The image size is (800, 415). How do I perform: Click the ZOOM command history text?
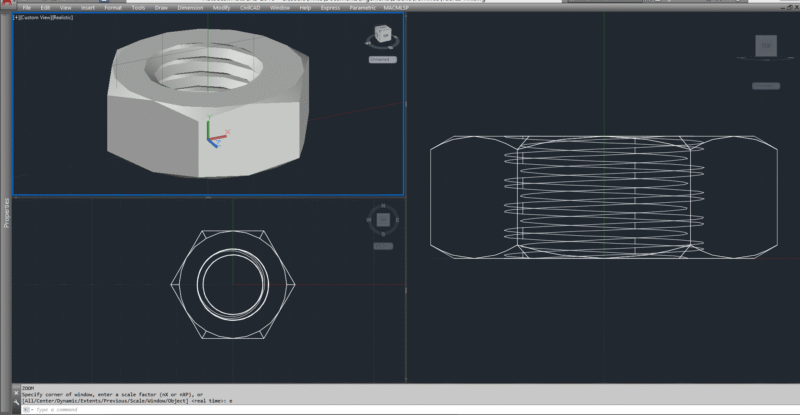(x=28, y=388)
